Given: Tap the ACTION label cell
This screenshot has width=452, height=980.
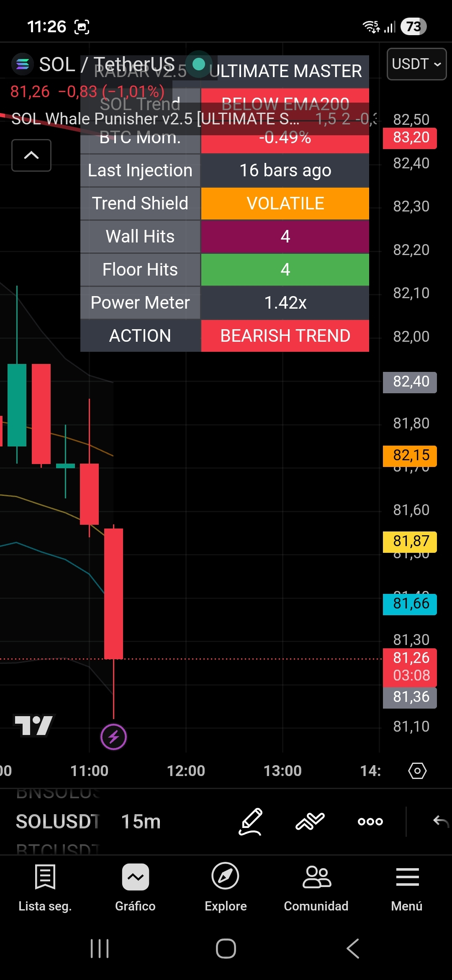Looking at the screenshot, I should point(140,336).
